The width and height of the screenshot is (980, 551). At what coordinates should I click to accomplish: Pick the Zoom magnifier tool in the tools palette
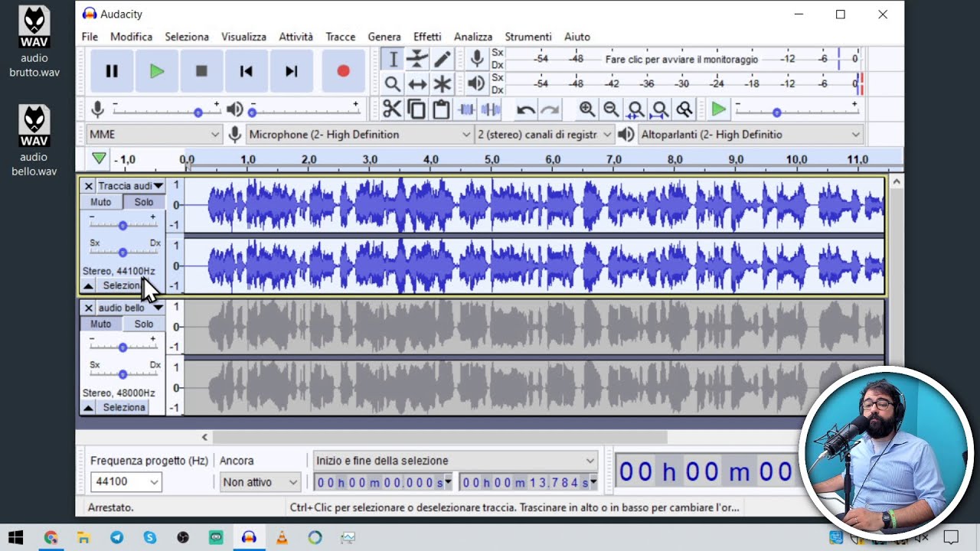pyautogui.click(x=392, y=83)
